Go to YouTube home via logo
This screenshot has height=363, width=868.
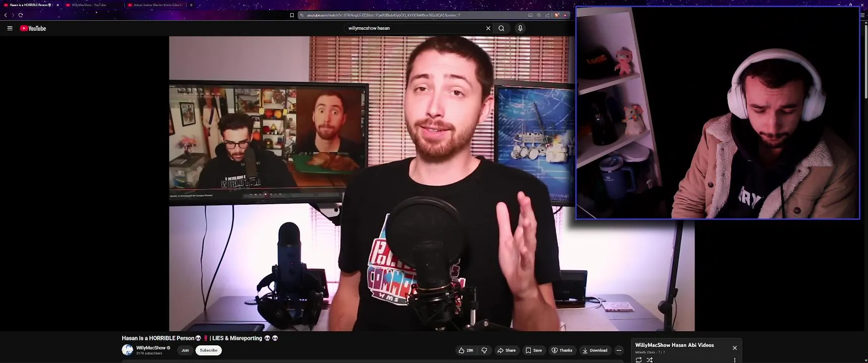pos(33,28)
